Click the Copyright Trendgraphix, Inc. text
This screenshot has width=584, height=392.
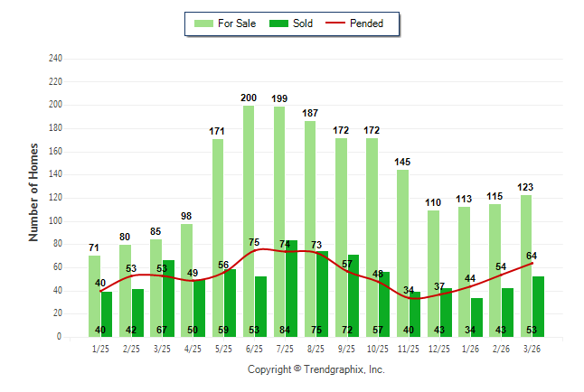click(x=316, y=369)
